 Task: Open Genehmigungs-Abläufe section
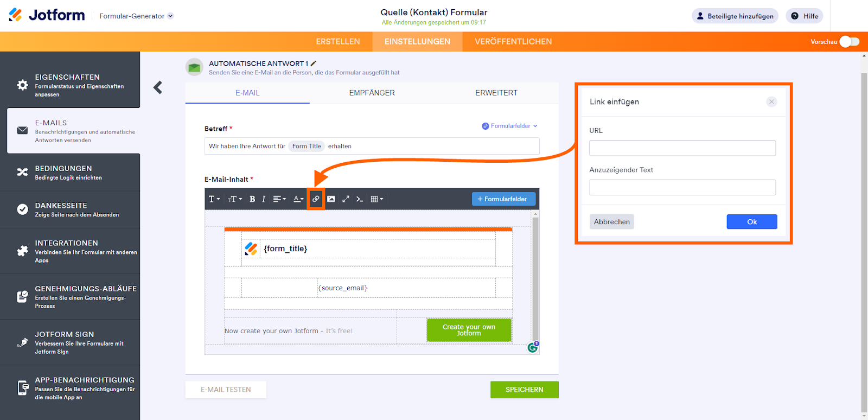tap(70, 297)
